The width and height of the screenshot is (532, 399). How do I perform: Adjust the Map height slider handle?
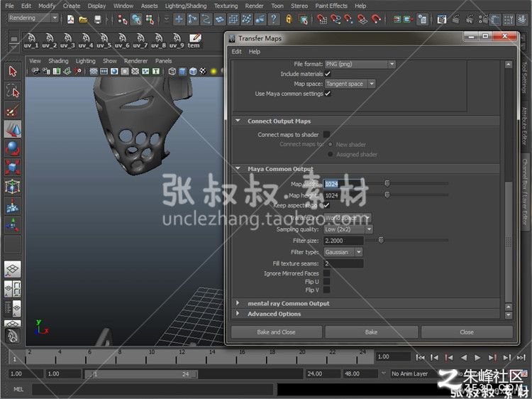point(387,195)
